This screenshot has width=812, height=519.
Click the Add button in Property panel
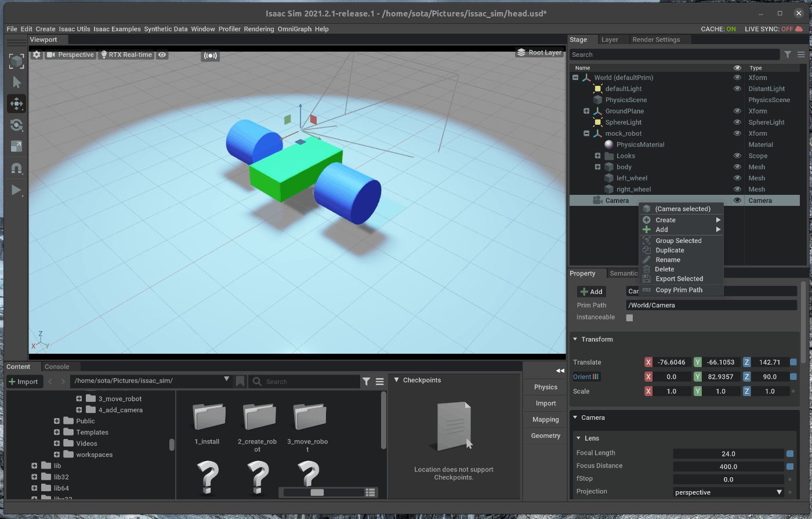click(591, 292)
